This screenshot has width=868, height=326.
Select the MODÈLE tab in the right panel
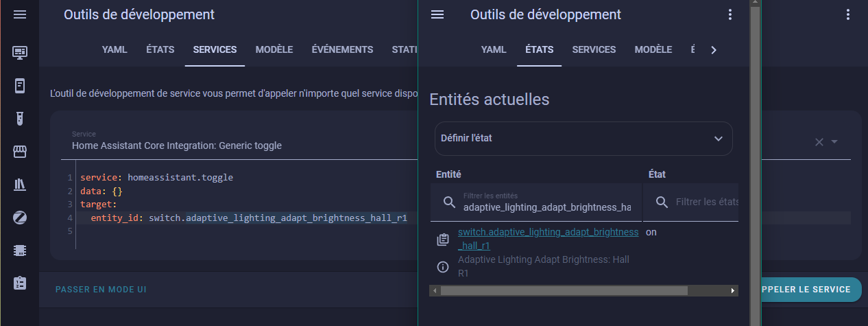653,49
